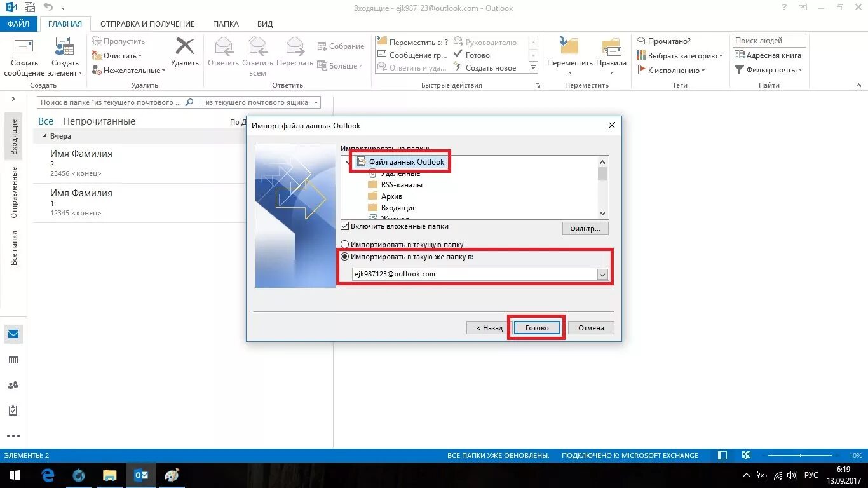Click the Собрание meeting icon
This screenshot has height=488, width=868.
tap(322, 46)
